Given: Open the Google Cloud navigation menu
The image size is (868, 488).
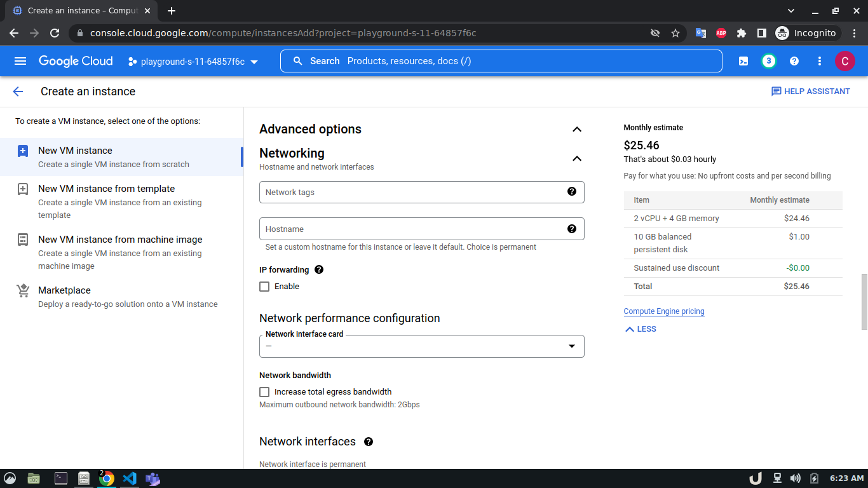Looking at the screenshot, I should coord(20,61).
